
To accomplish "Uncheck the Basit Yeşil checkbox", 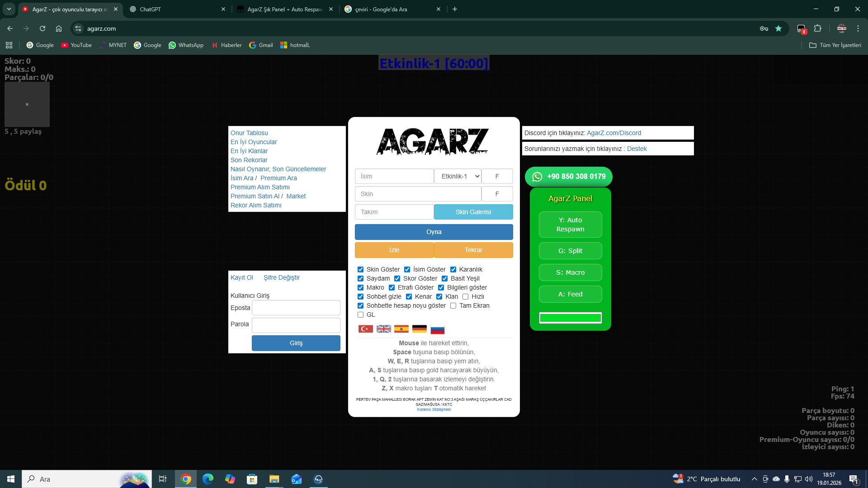I will click(x=444, y=279).
